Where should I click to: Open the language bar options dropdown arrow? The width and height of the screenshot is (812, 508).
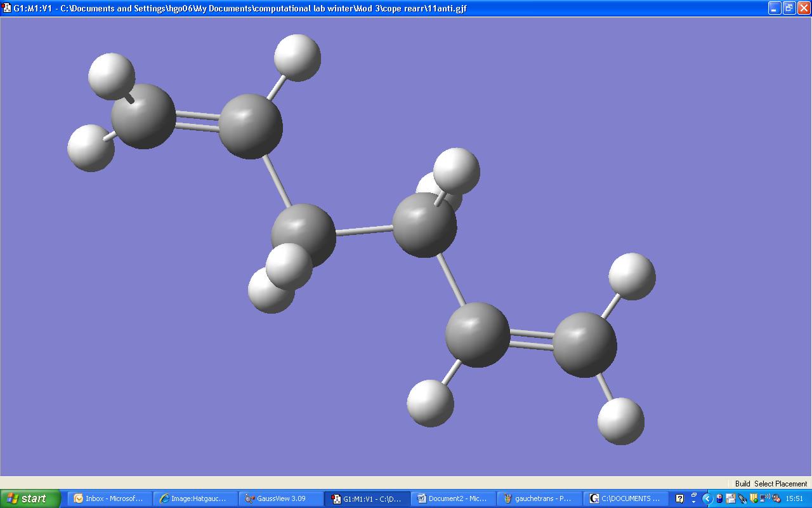point(694,502)
